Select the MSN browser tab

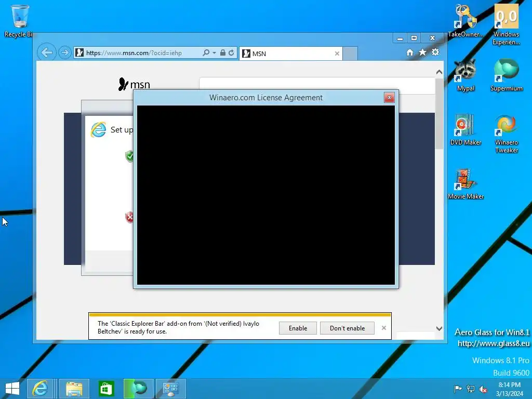(291, 54)
